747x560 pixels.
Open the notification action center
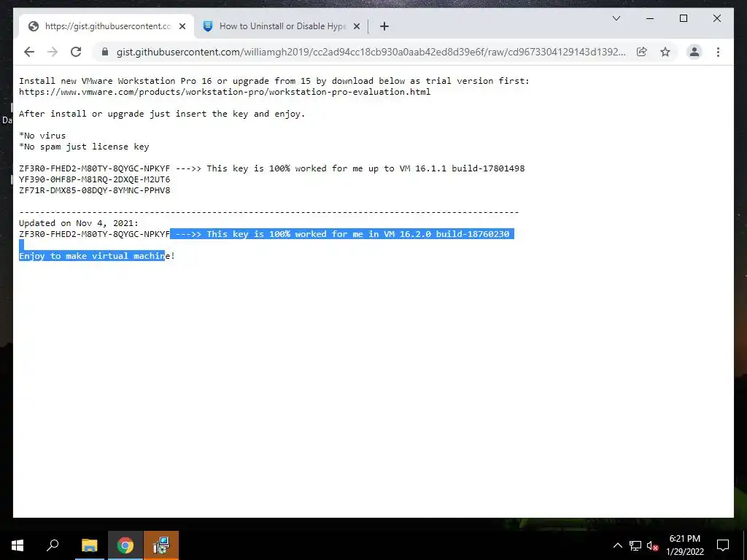(x=723, y=545)
